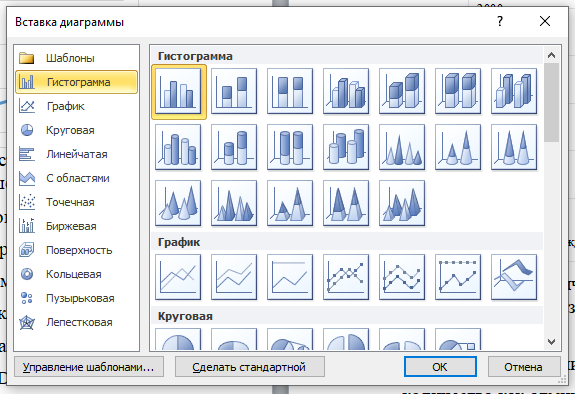Choose the stacked line chart
This screenshot has width=575, height=394.
pos(234,277)
